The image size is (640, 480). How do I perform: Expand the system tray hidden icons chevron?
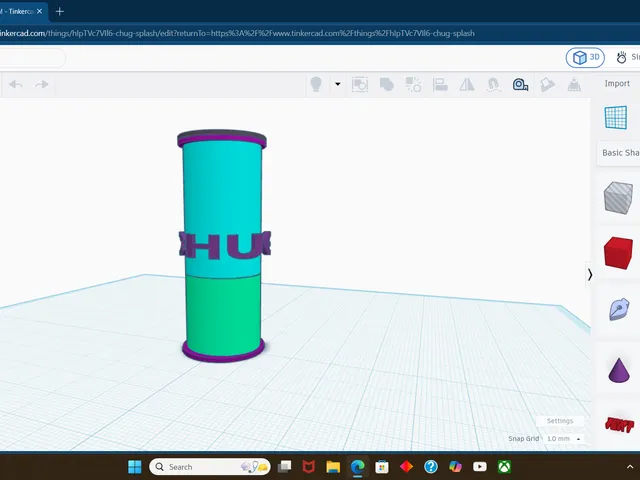(x=630, y=467)
